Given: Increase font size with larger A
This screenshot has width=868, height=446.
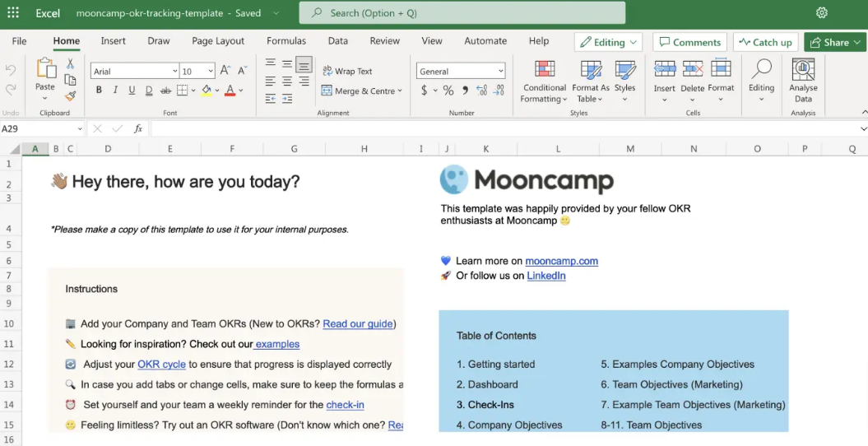Looking at the screenshot, I should click(x=225, y=71).
